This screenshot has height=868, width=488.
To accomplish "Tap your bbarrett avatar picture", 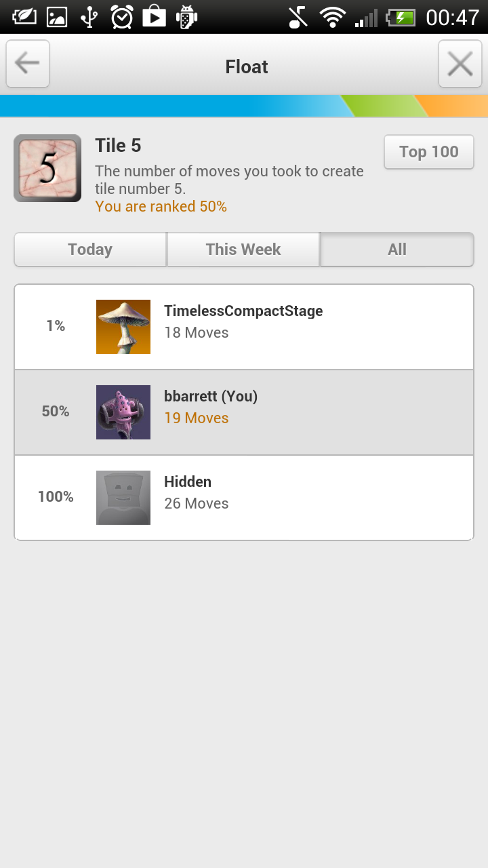I will [123, 412].
